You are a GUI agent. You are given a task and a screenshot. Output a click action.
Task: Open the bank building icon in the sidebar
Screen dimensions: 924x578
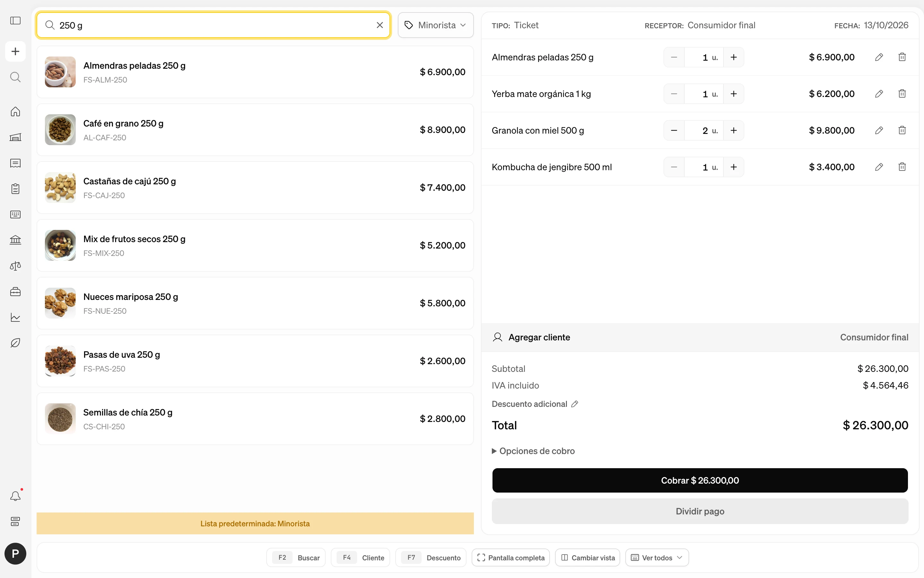coord(15,240)
